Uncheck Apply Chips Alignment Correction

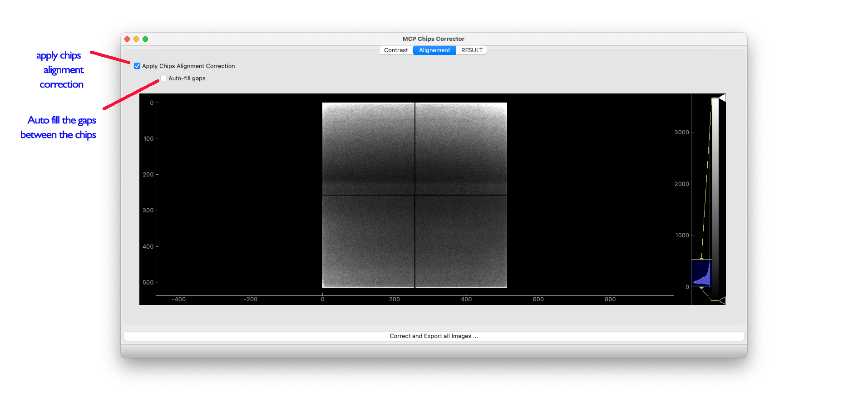(x=137, y=66)
